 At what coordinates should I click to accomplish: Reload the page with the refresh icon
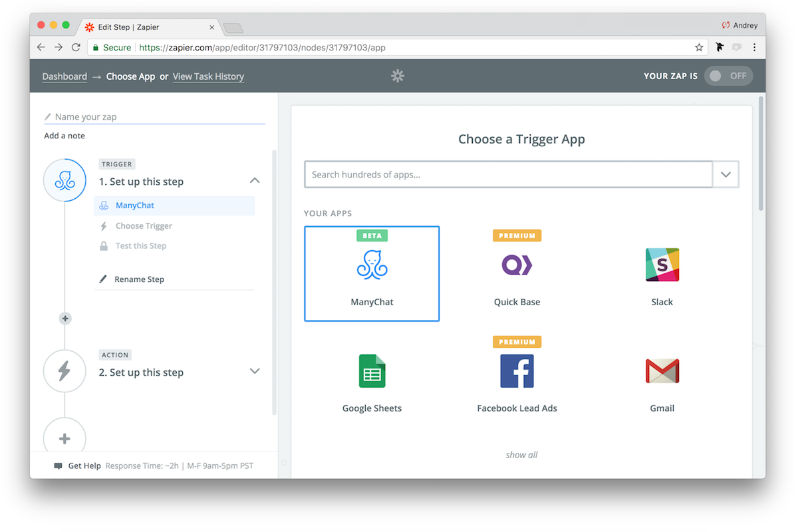(x=76, y=47)
